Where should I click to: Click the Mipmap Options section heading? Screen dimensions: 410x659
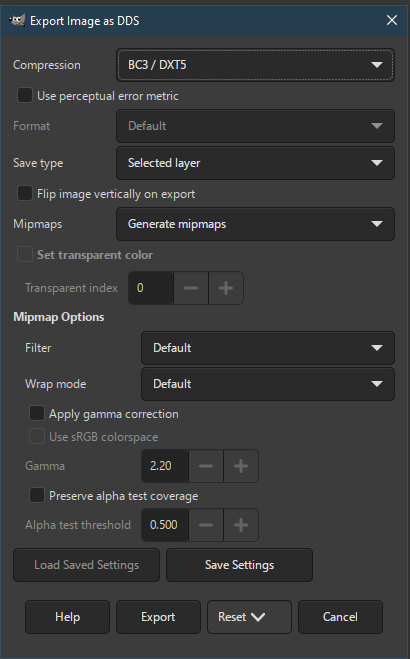tap(59, 317)
